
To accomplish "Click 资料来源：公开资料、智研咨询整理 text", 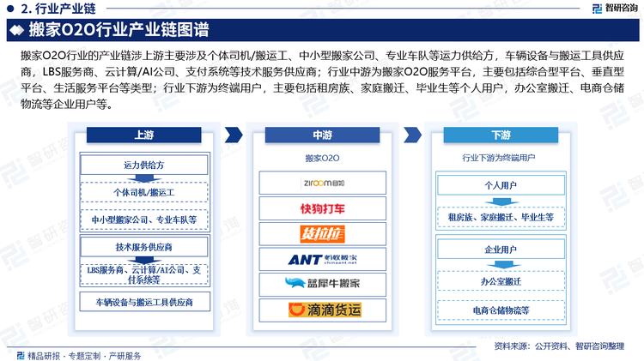I will point(559,346).
